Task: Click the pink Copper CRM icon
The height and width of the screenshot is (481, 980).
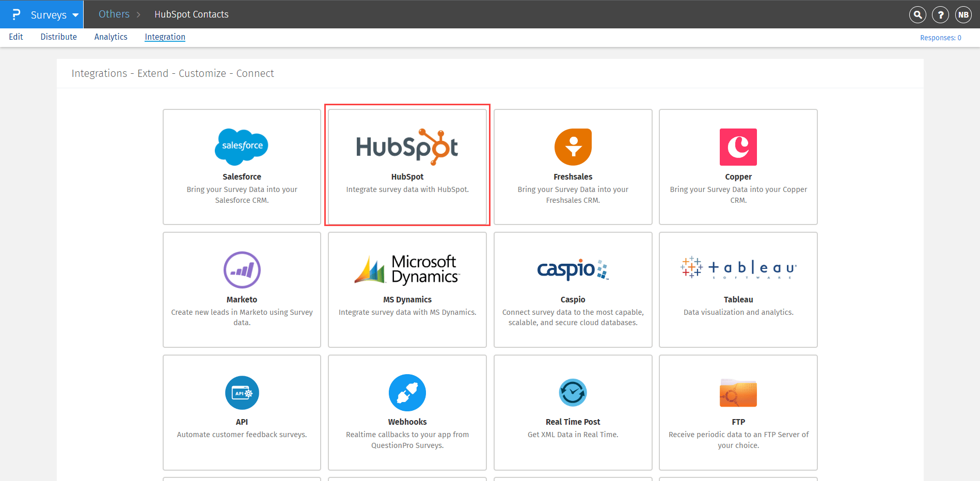Action: pos(738,147)
